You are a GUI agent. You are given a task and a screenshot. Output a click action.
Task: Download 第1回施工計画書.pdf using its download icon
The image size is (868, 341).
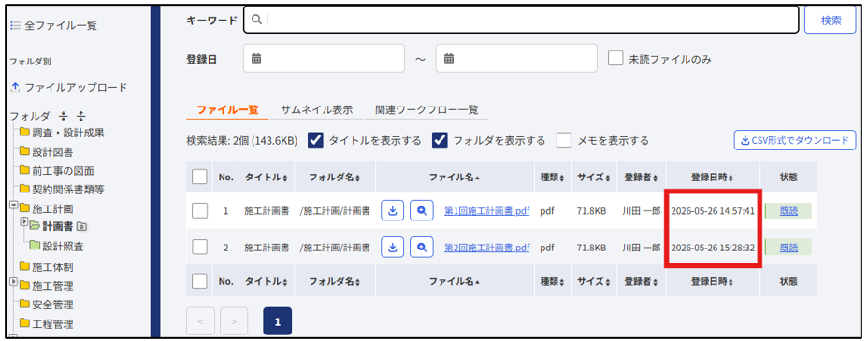[393, 211]
